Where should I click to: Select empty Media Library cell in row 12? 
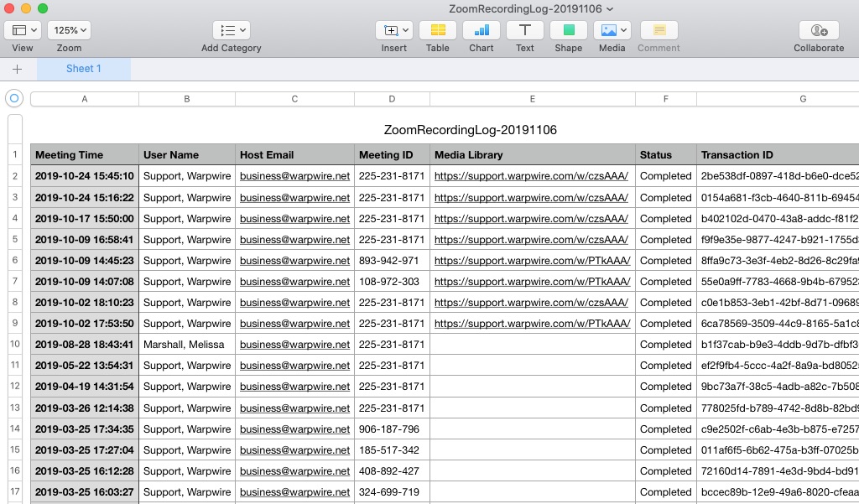point(533,387)
